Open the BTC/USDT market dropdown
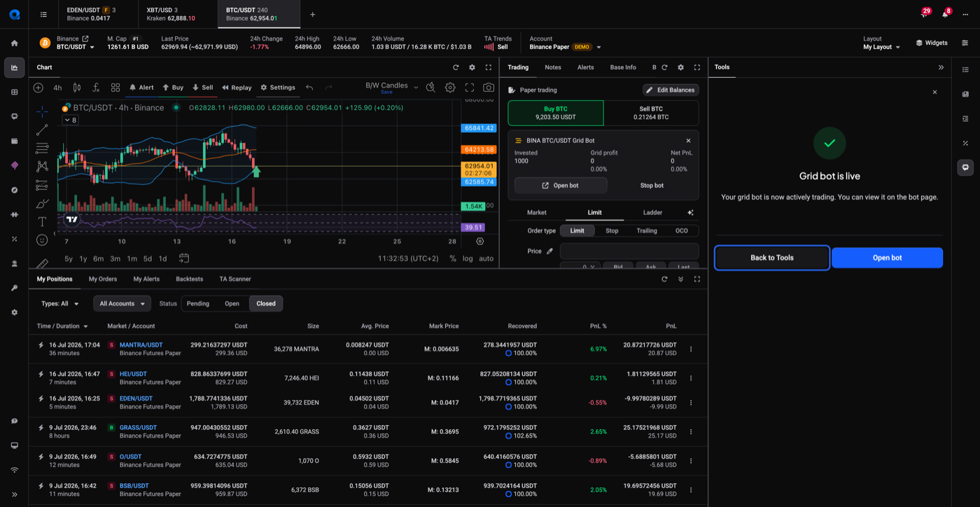This screenshot has height=507, width=980. [76, 47]
